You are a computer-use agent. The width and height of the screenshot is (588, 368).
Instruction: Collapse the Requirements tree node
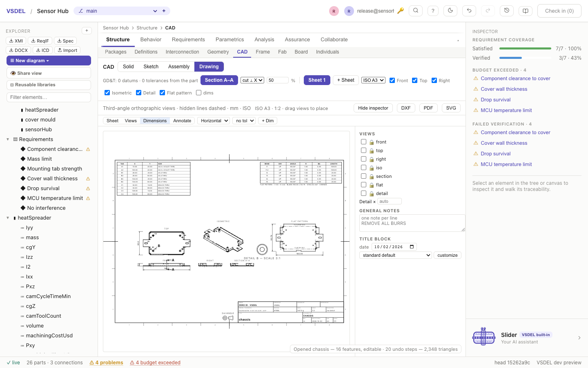(x=8, y=139)
